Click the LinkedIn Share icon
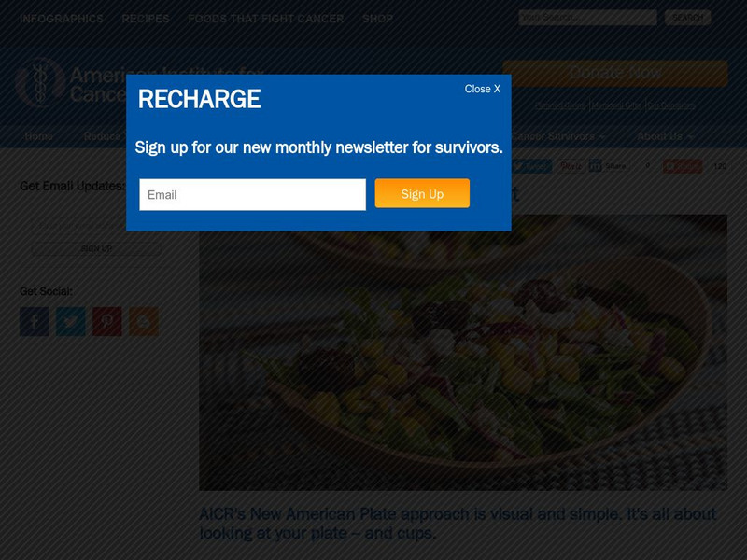This screenshot has height=560, width=747. [x=596, y=166]
